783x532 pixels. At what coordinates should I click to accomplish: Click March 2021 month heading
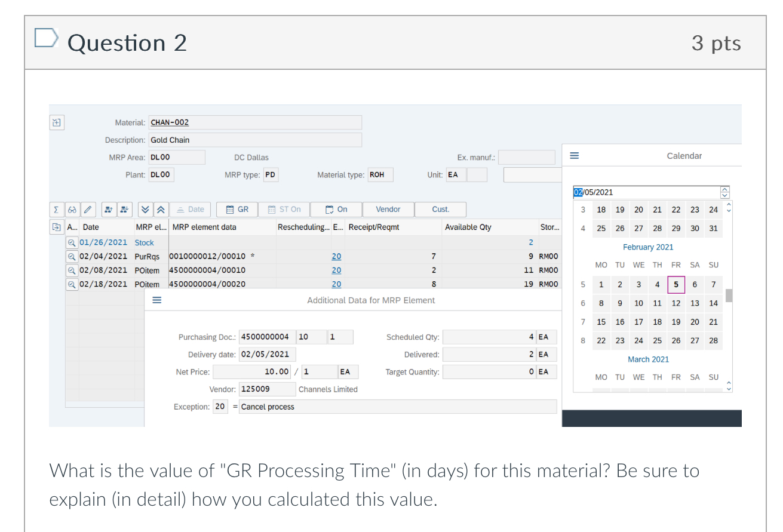point(648,359)
